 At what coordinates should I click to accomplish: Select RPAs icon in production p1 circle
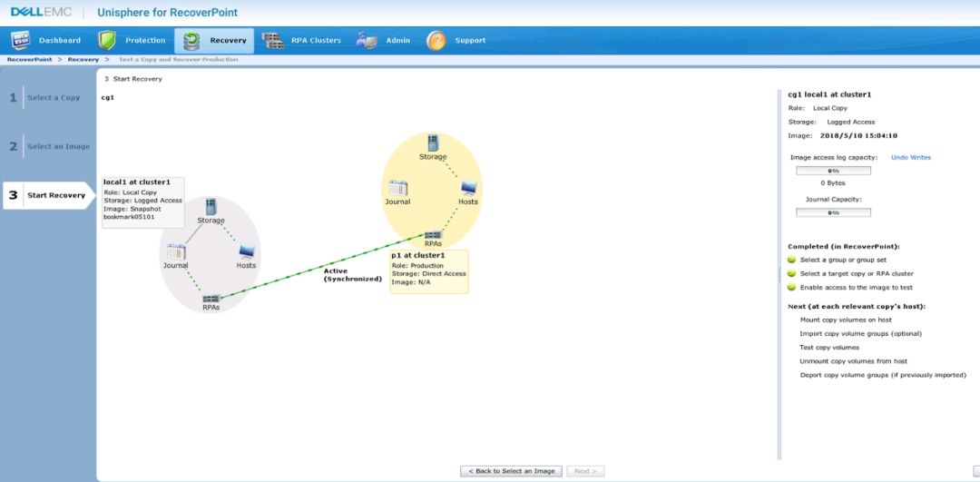coord(433,235)
